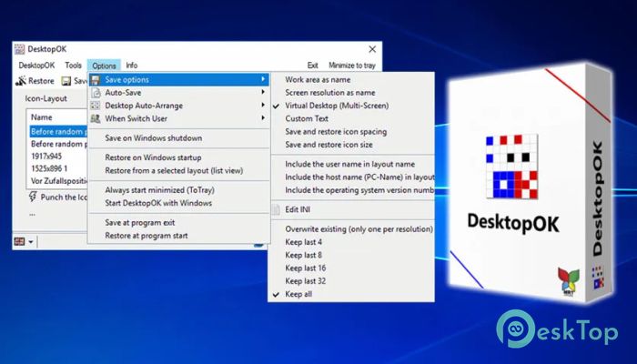The width and height of the screenshot is (637, 364).
Task: Open the Tools menu
Action: tap(73, 66)
